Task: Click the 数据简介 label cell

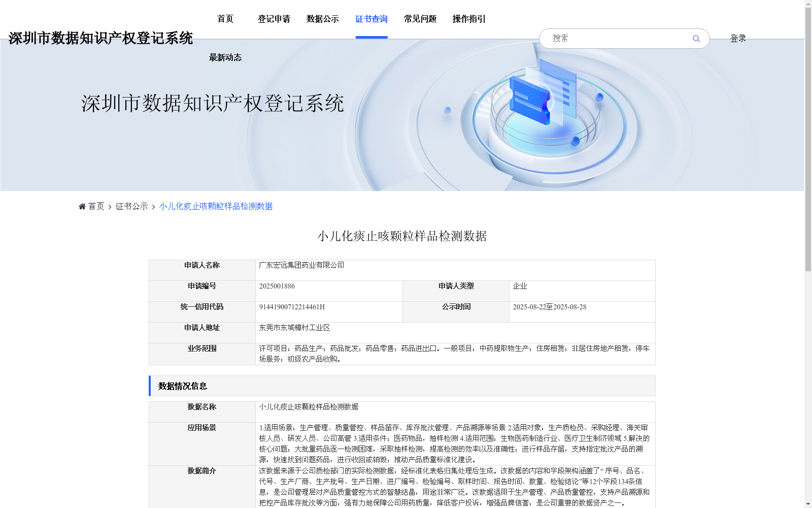Action: click(x=202, y=487)
